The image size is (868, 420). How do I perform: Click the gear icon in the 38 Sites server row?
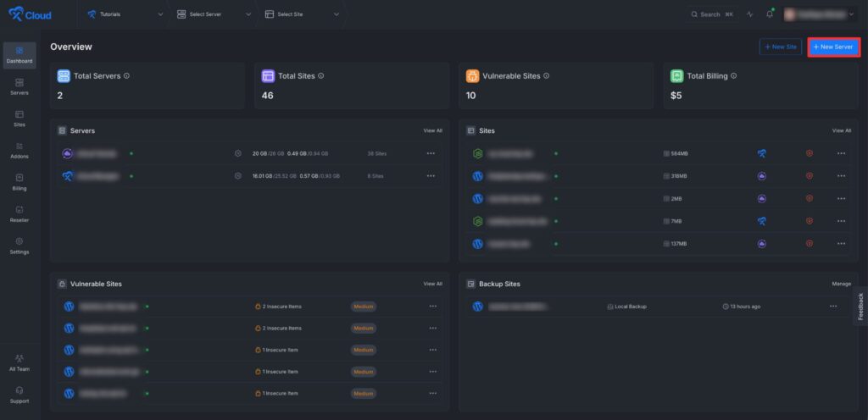[x=238, y=153]
